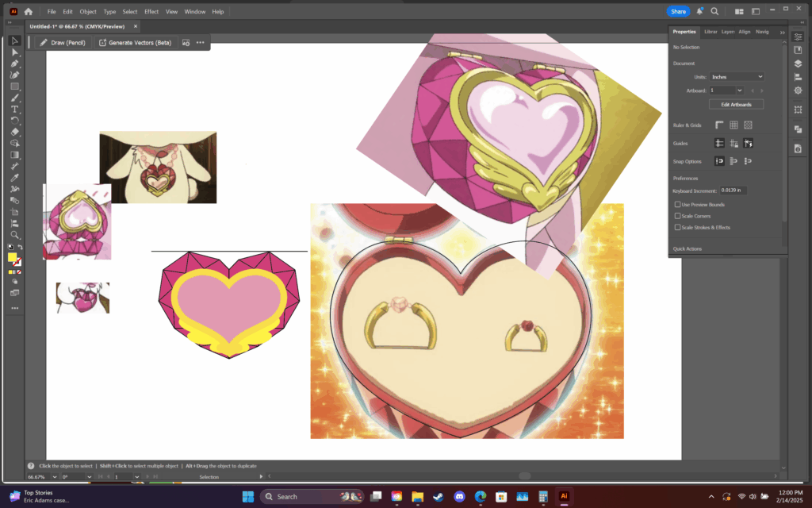Viewport: 812px width, 508px height.
Task: Select the Eraser tool
Action: 14,132
